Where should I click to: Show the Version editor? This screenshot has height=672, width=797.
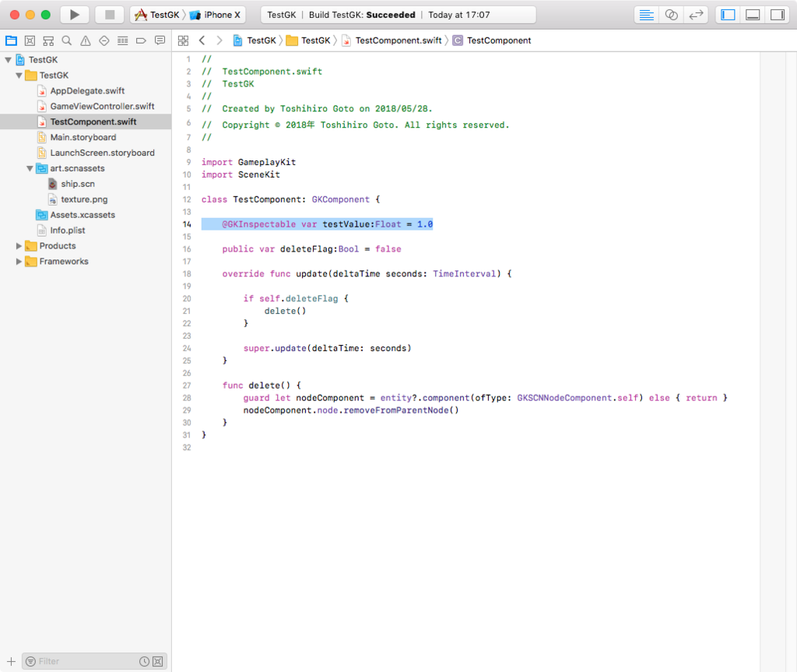pyautogui.click(x=696, y=15)
